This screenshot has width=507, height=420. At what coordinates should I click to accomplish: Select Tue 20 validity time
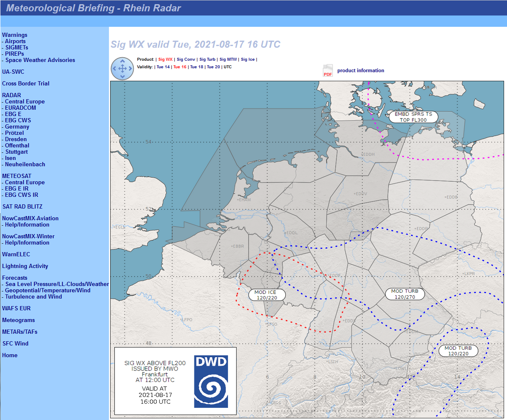tap(213, 67)
